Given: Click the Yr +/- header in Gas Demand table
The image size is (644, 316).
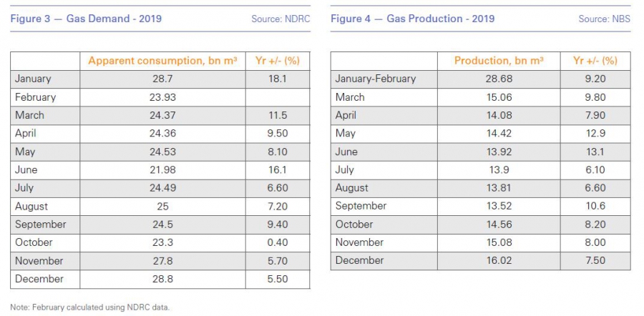Looking at the screenshot, I should pyautogui.click(x=277, y=61).
